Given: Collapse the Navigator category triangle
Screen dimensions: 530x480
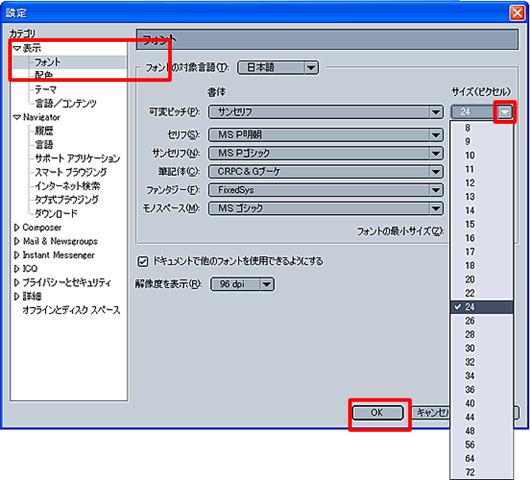Looking at the screenshot, I should [17, 117].
